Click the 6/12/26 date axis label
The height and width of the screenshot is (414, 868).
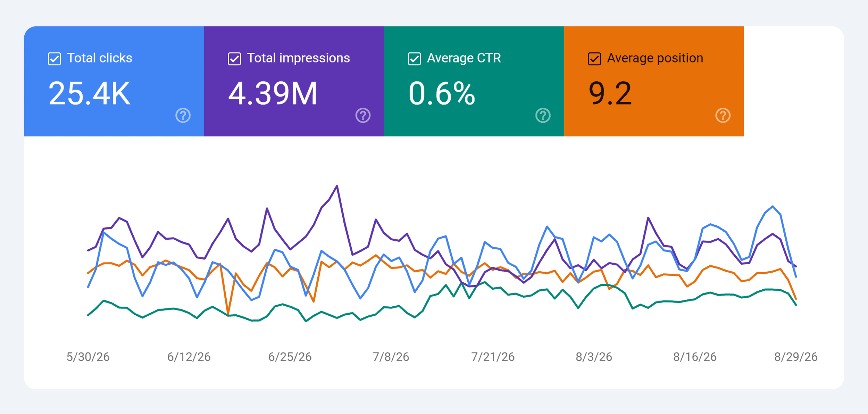click(x=189, y=357)
